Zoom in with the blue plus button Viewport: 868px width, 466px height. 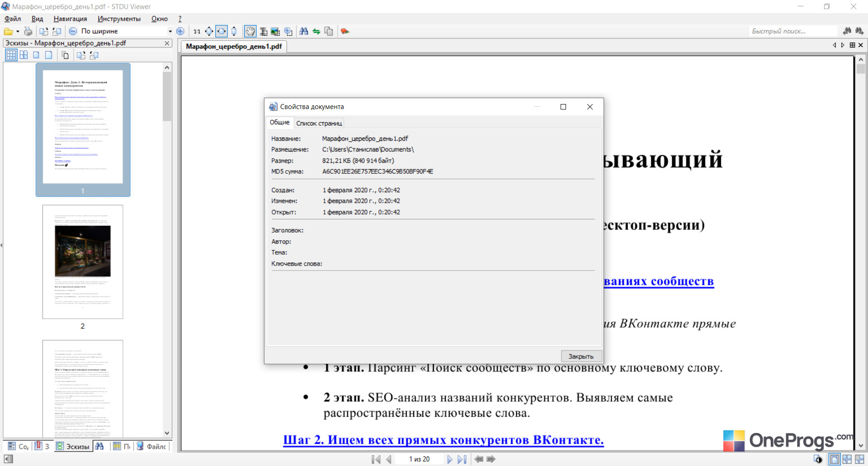[x=180, y=31]
